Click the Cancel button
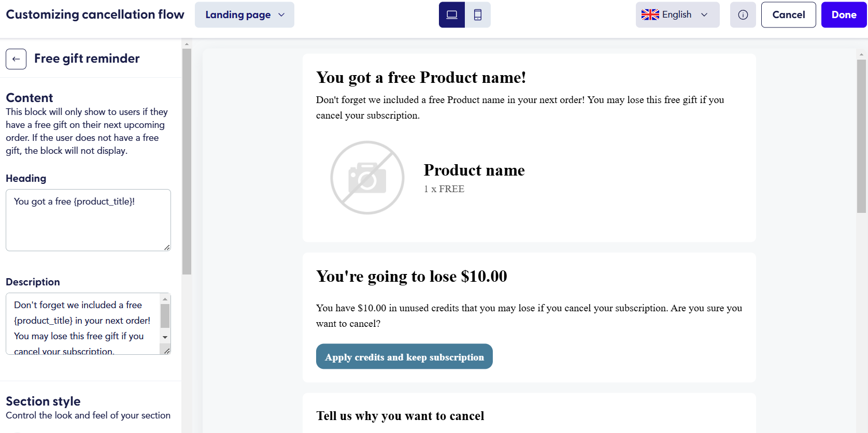 coord(789,15)
